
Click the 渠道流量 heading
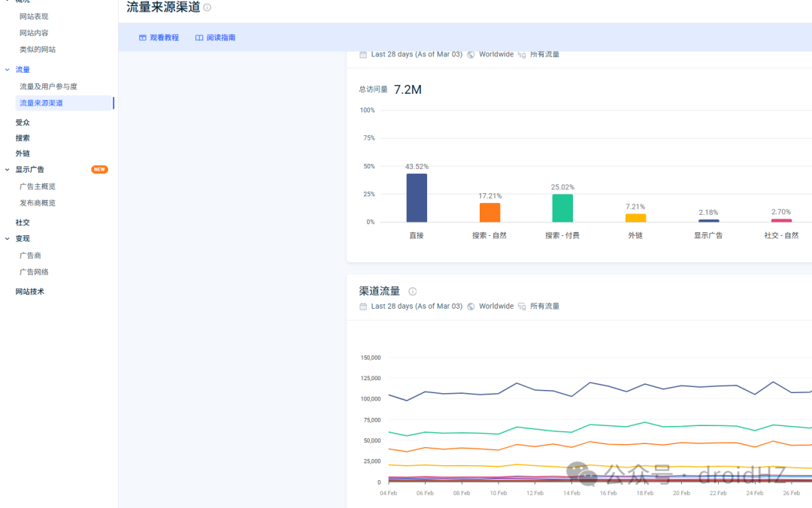click(x=380, y=292)
